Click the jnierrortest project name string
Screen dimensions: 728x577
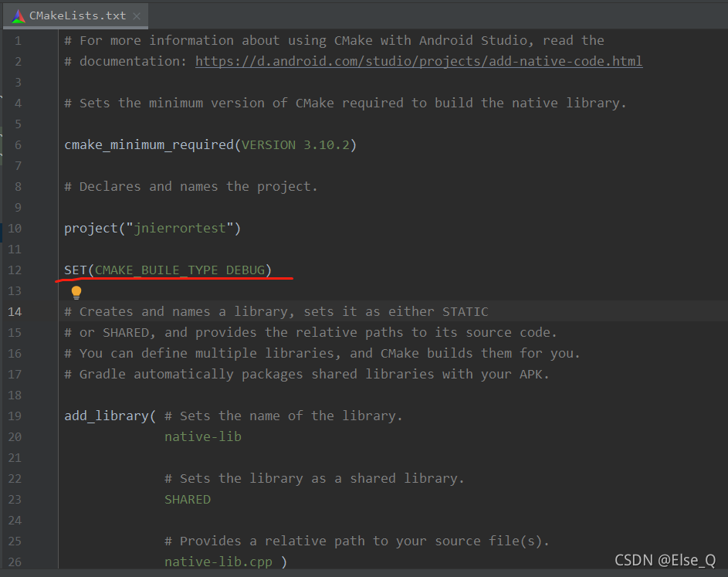coord(180,228)
